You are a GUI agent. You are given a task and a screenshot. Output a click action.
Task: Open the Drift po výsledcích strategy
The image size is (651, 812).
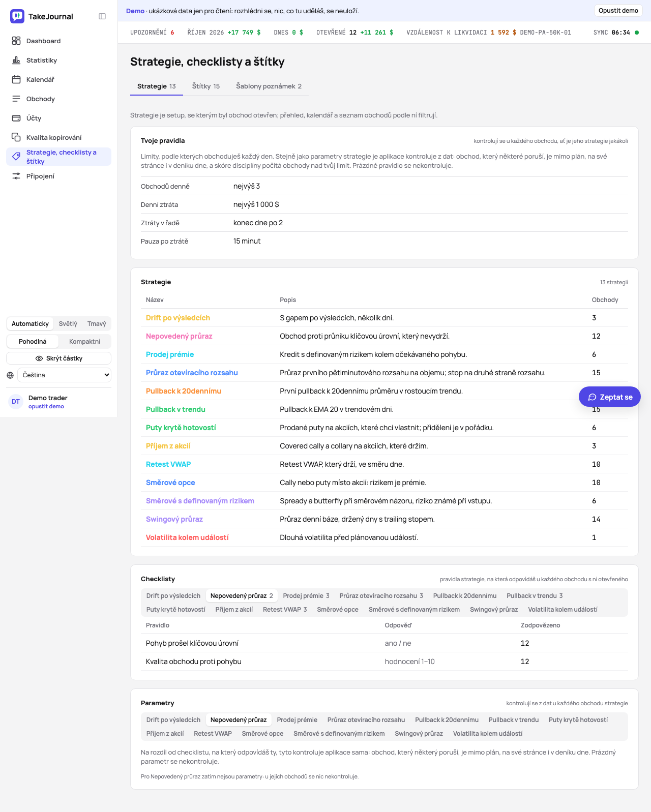178,318
